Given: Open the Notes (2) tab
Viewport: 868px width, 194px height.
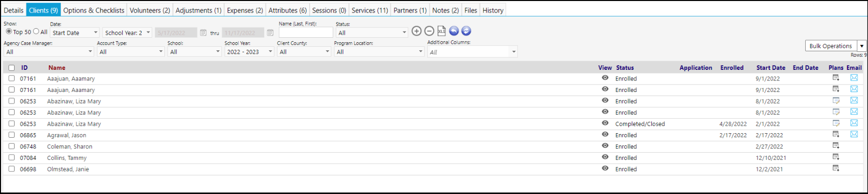Looking at the screenshot, I should (445, 10).
